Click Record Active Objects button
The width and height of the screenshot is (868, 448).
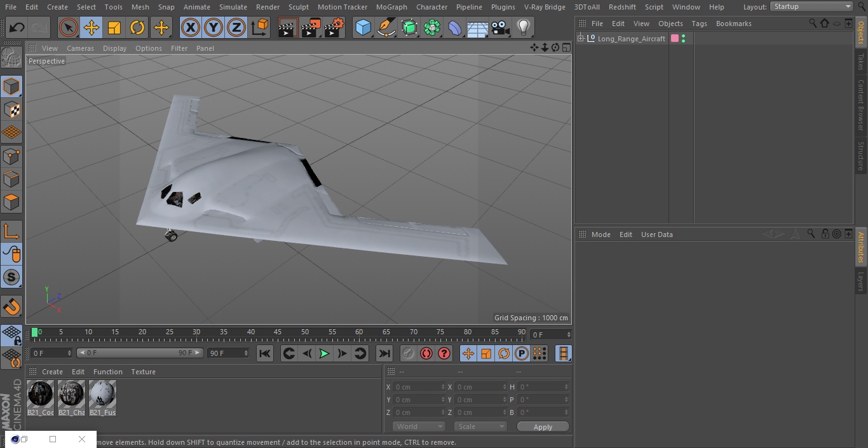pos(409,353)
